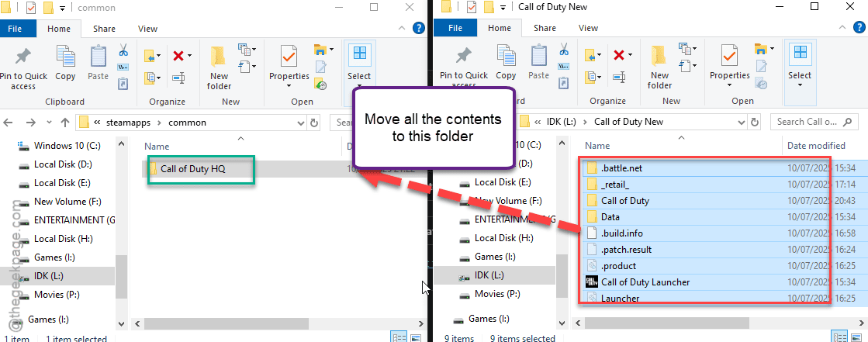
Task: Click Paste shortcut icon in common window
Action: coord(123,84)
